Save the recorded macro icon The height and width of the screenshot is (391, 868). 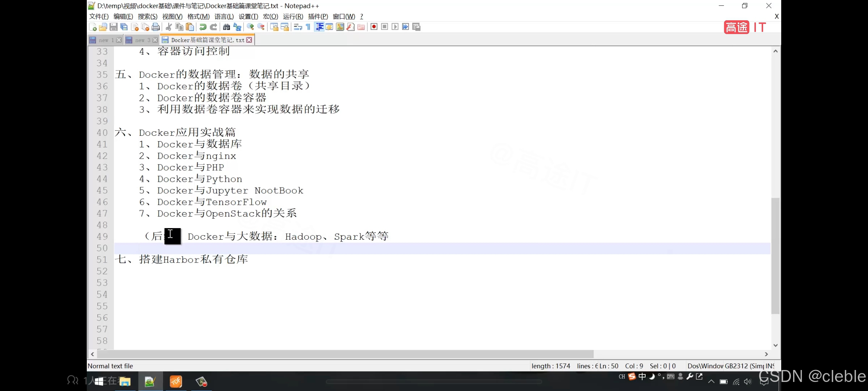click(x=416, y=27)
